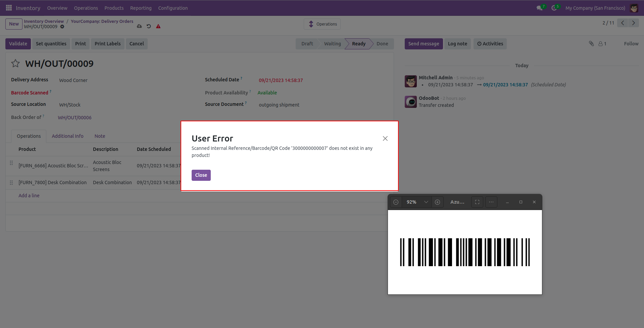Click the gear icon next to WH/OUT/00009
This screenshot has width=644, height=328.
coord(62,27)
